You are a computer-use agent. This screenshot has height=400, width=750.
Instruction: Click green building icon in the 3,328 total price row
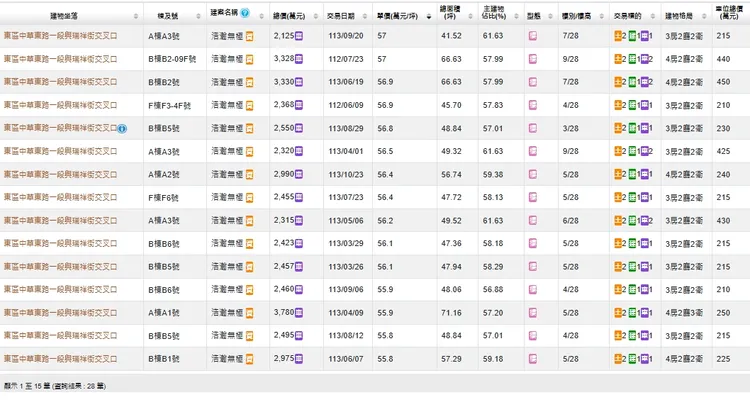[x=632, y=59]
